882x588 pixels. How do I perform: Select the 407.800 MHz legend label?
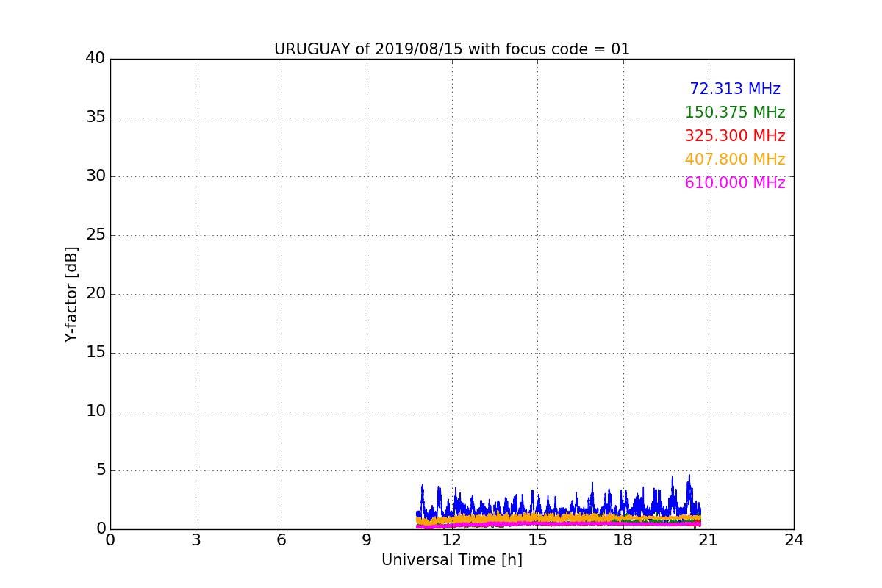735,159
